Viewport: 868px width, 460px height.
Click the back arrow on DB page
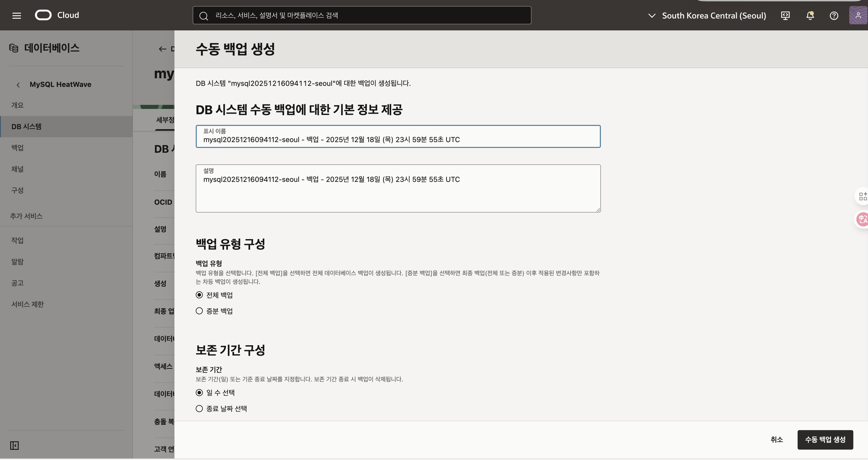click(162, 49)
